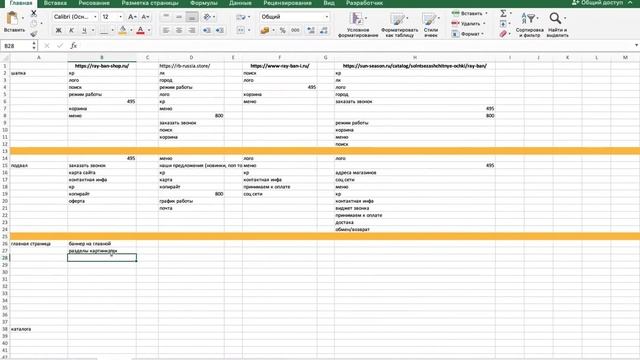
Task: Increase font size with the large A button
Action: point(131,17)
